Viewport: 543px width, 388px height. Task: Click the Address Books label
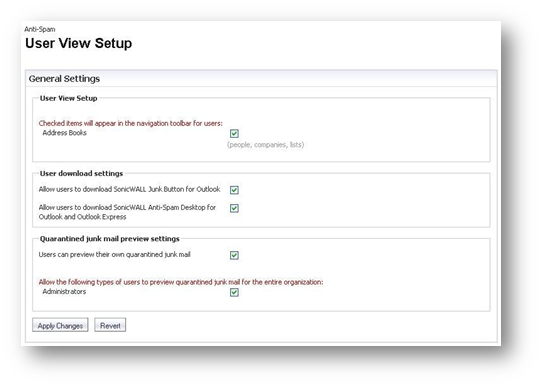pos(64,133)
